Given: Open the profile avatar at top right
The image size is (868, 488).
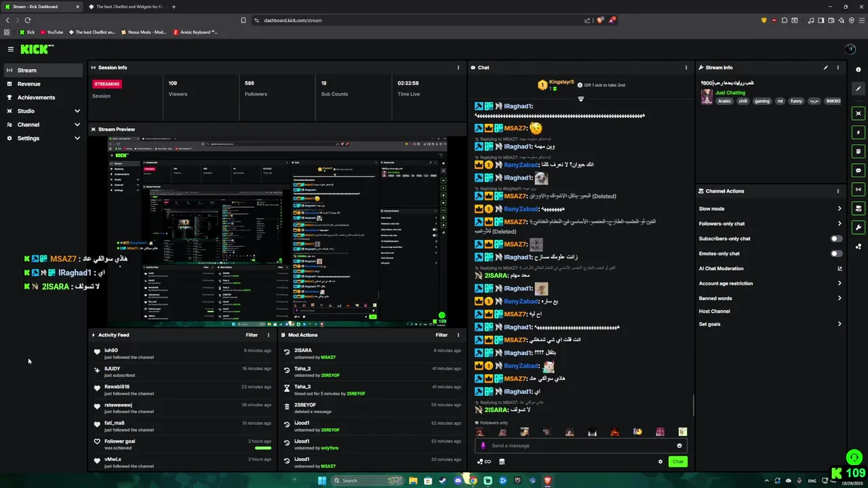Looking at the screenshot, I should (850, 49).
